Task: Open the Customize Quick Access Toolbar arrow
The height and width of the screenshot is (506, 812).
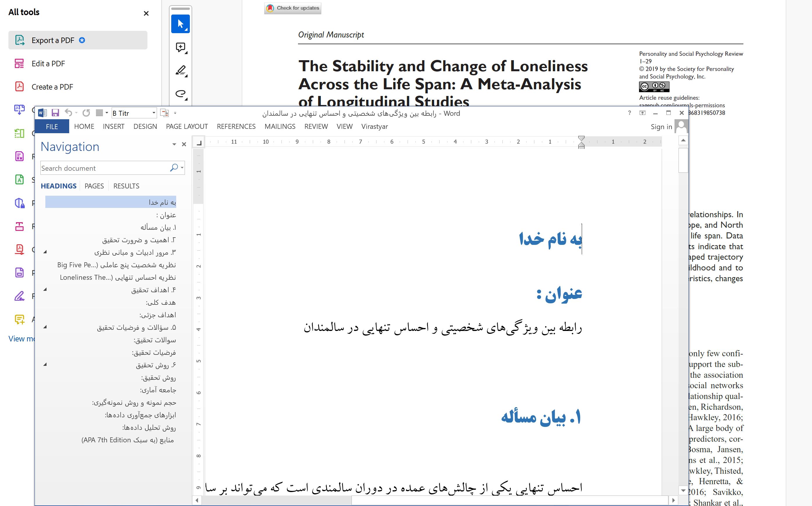Action: (175, 113)
